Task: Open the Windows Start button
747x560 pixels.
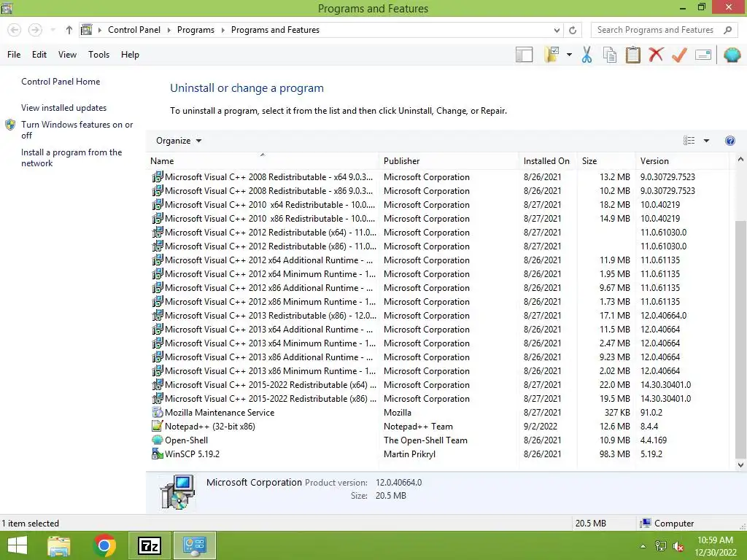Action: [18, 545]
